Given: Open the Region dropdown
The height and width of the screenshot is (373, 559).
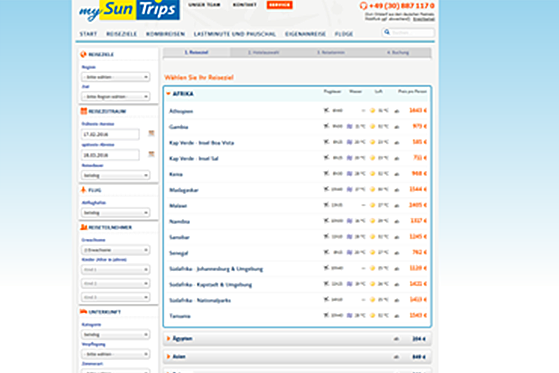Looking at the screenshot, I should pyautogui.click(x=116, y=77).
